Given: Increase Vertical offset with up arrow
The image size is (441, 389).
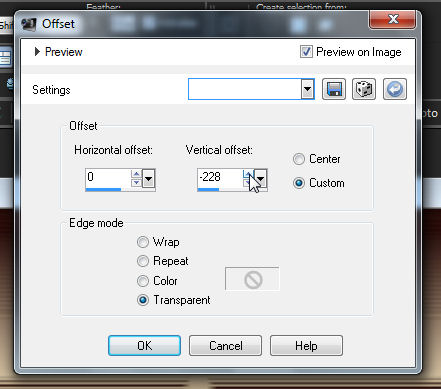Looking at the screenshot, I should pyautogui.click(x=248, y=174).
